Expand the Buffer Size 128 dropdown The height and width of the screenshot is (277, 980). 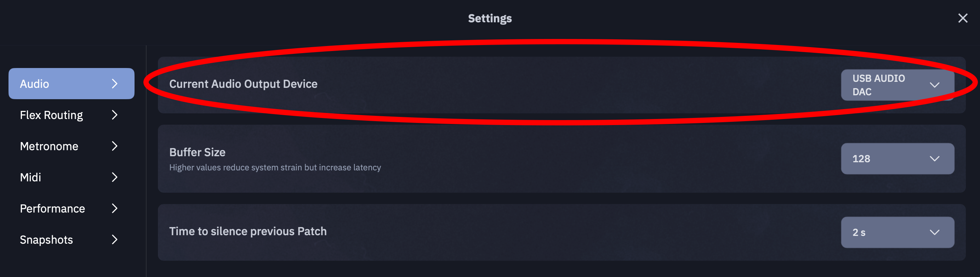click(898, 159)
